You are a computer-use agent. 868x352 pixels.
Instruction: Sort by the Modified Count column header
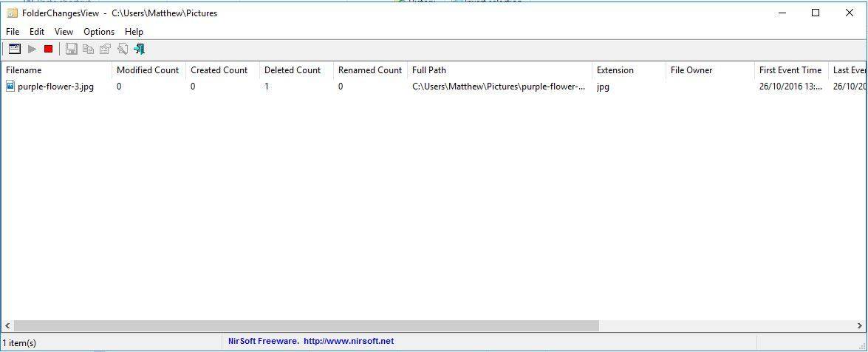[x=148, y=70]
